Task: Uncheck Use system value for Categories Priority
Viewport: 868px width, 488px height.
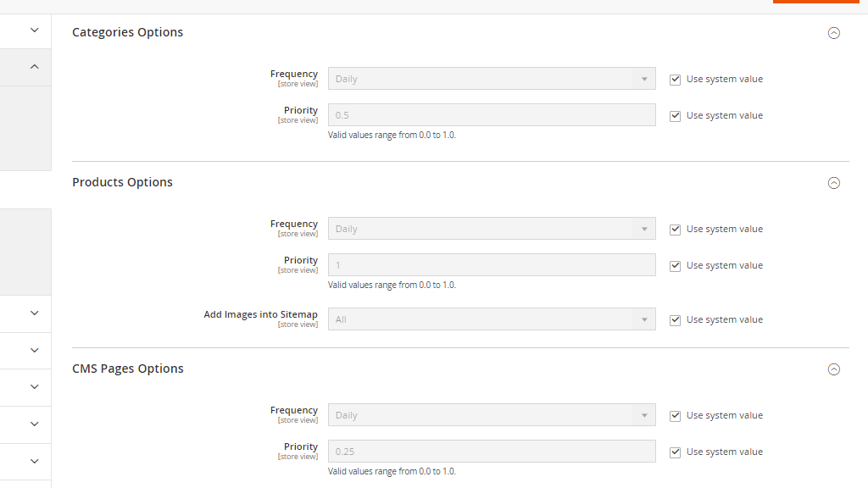Action: (x=675, y=115)
